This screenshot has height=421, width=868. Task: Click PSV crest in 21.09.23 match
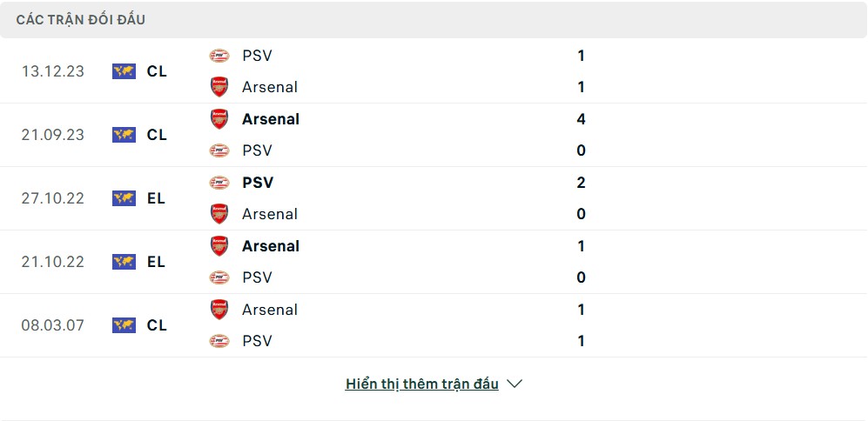coord(219,150)
